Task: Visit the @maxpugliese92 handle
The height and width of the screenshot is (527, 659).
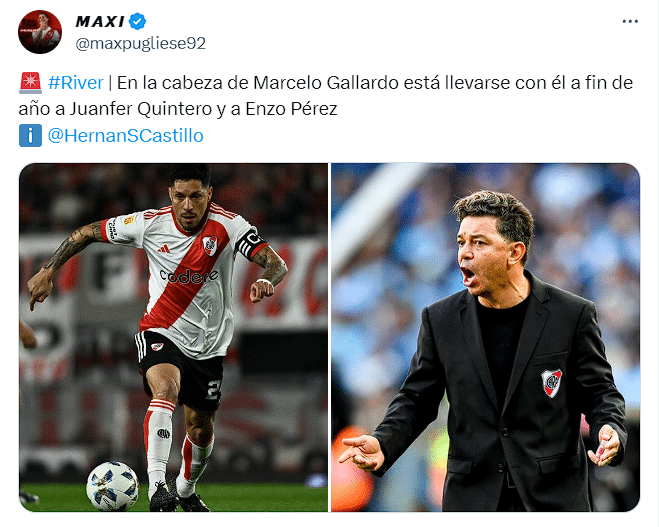Action: point(141,43)
